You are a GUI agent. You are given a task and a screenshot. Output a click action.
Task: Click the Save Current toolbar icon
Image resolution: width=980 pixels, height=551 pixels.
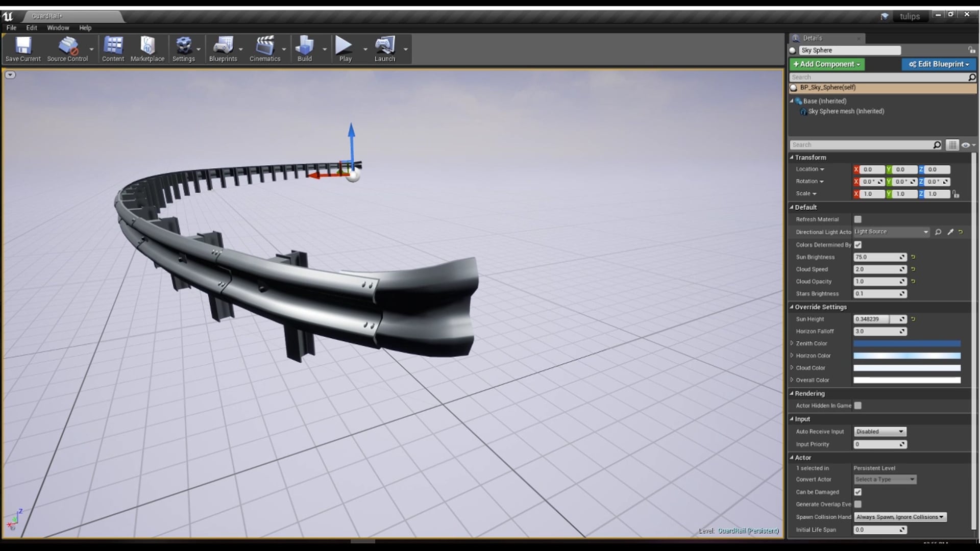[23, 49]
